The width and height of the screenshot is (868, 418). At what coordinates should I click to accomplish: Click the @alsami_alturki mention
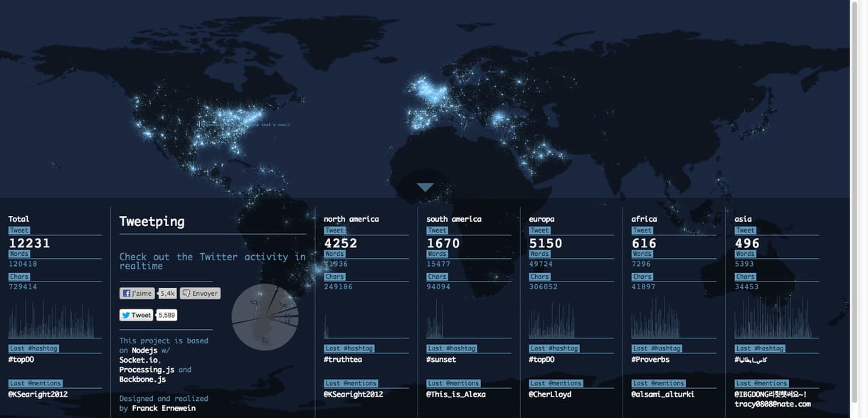(663, 394)
